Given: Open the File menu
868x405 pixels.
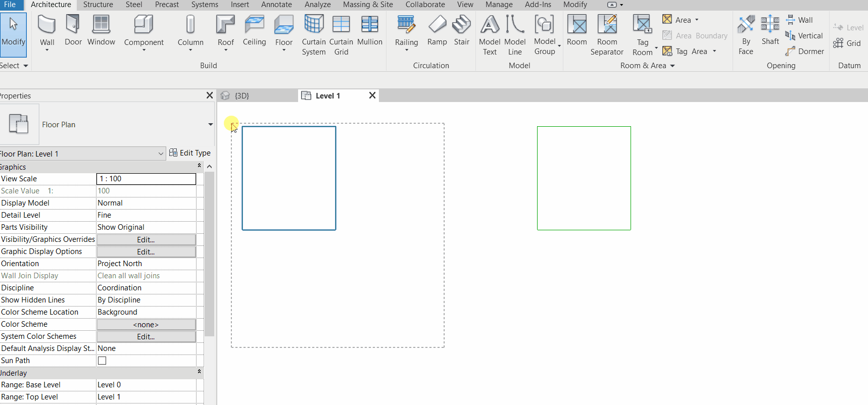Looking at the screenshot, I should pyautogui.click(x=10, y=5).
